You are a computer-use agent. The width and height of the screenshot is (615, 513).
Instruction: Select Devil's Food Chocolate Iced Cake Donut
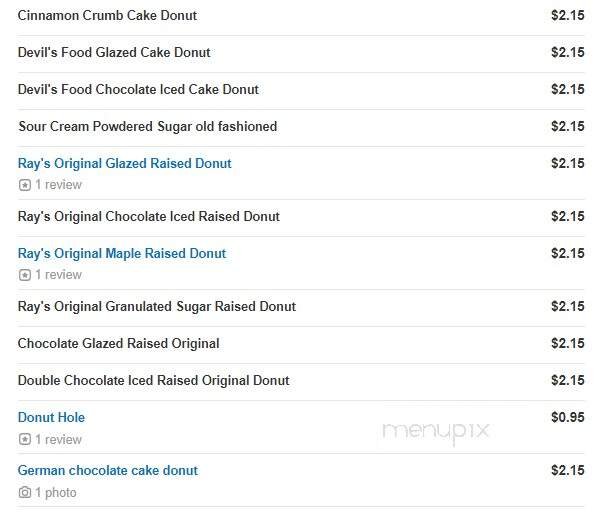tap(138, 89)
